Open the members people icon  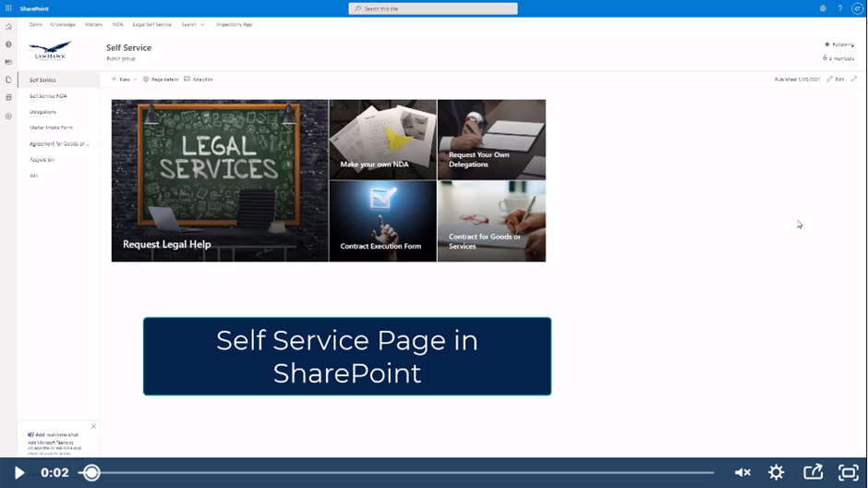point(825,58)
